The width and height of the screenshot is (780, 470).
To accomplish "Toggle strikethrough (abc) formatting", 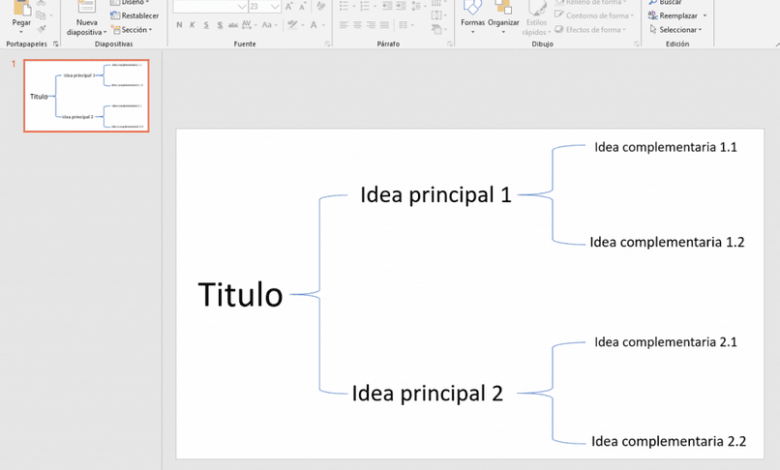I will coord(233,25).
